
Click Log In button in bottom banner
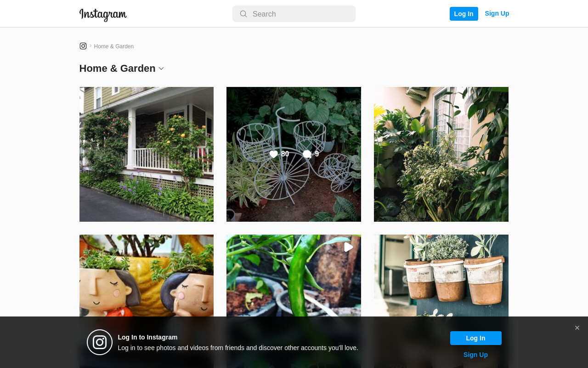pyautogui.click(x=476, y=338)
